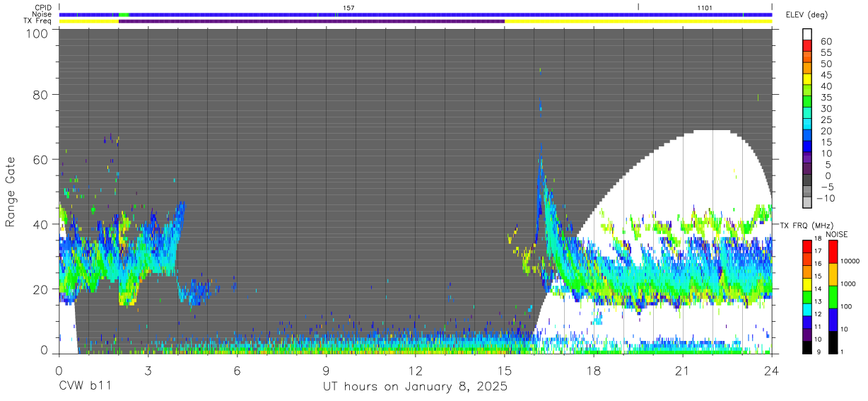Viewport: 868px width, 401px height.
Task: Click the '100' range gate tick label
Action: click(x=37, y=33)
